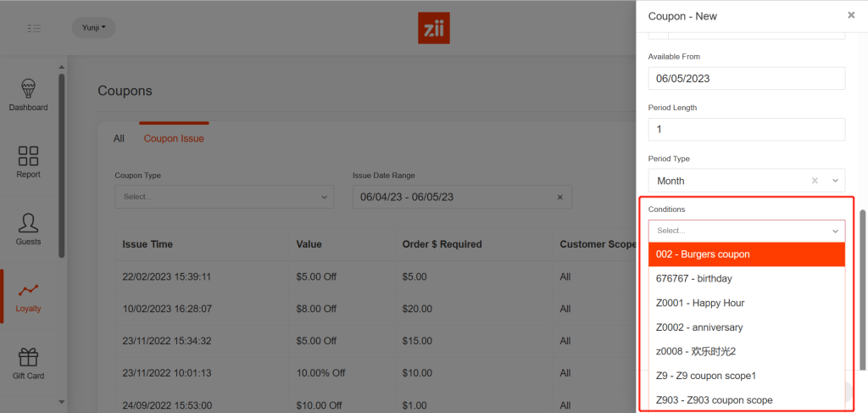
Task: Switch to the All tab
Action: 119,138
